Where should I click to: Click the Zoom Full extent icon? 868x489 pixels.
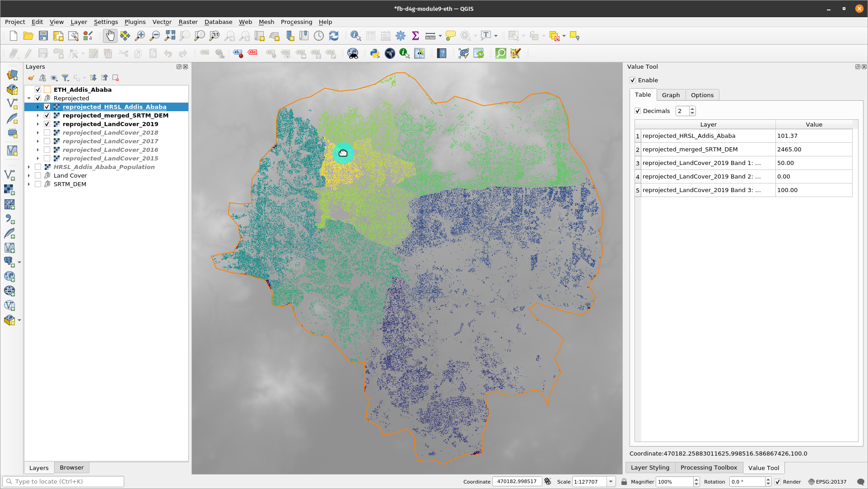point(170,36)
